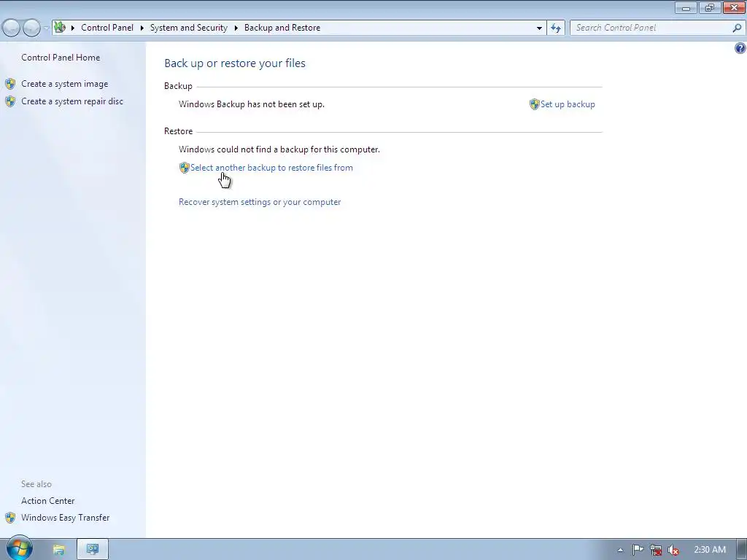Viewport: 747px width, 560px height.
Task: Open the Windows Easy Transfer link
Action: point(65,518)
